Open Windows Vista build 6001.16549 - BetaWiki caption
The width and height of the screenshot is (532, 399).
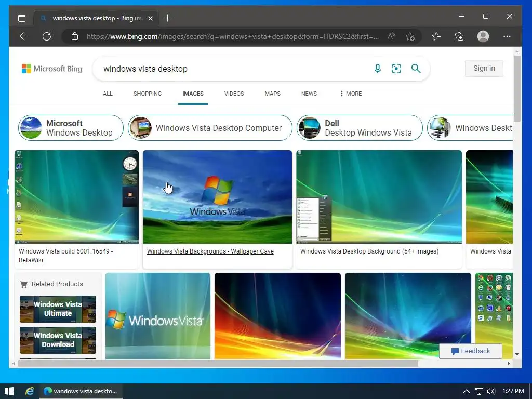coord(66,256)
